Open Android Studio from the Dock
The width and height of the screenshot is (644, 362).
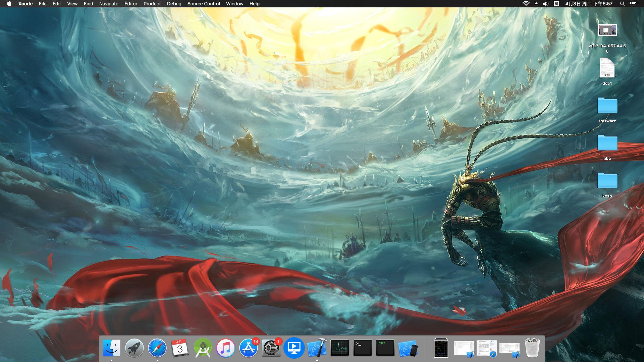(203, 348)
